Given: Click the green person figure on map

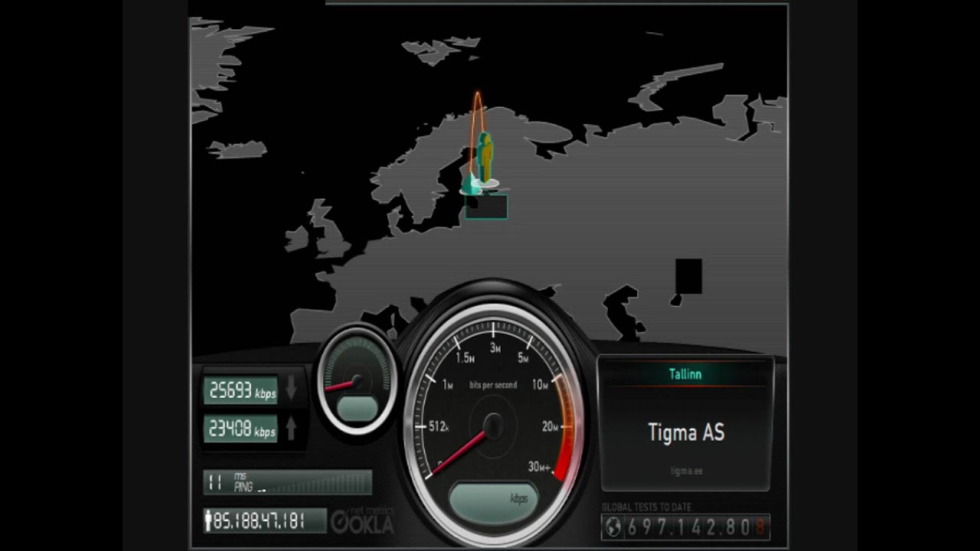Looking at the screenshot, I should tap(485, 158).
